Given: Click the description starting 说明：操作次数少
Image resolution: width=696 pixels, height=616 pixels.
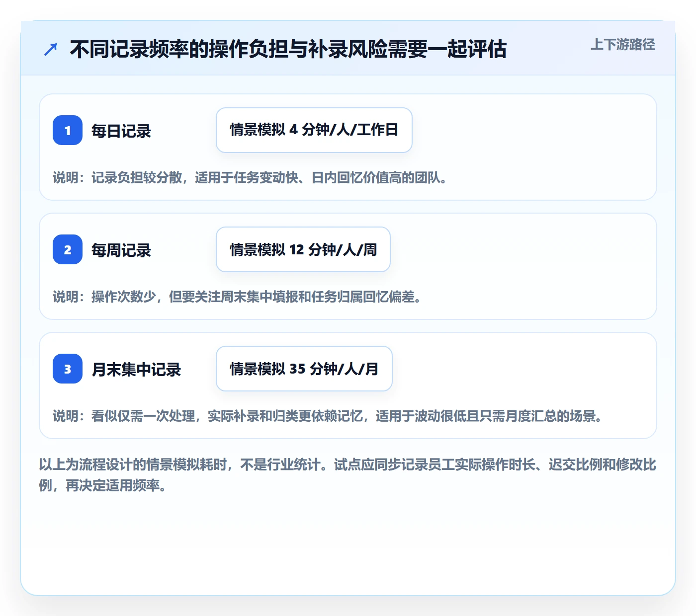Looking at the screenshot, I should click(238, 297).
